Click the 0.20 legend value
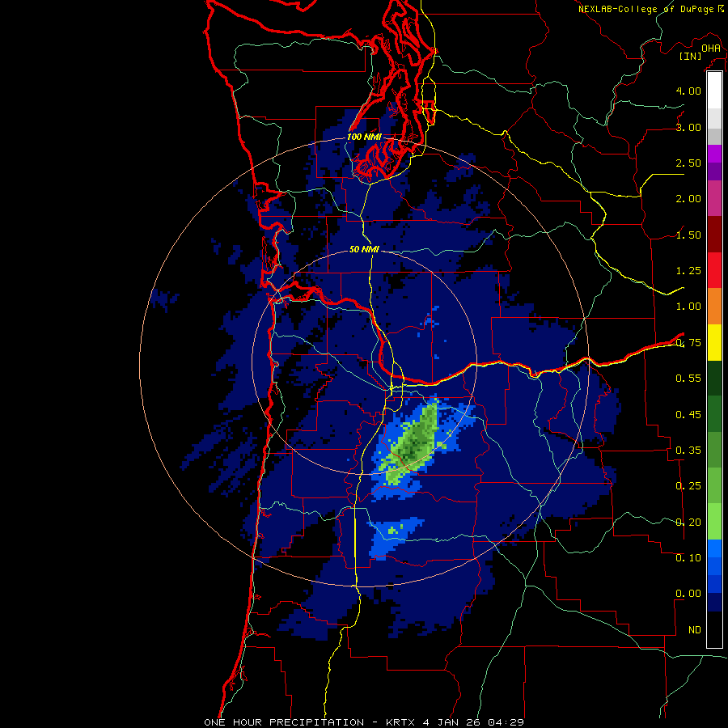 [688, 523]
